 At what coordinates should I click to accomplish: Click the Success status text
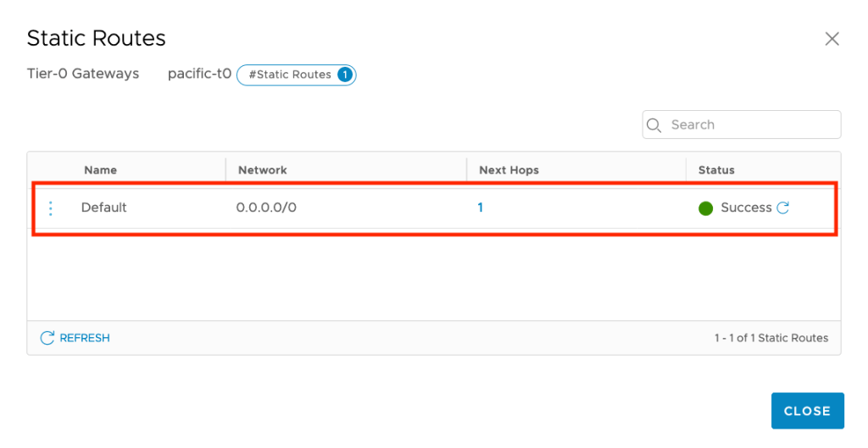pyautogui.click(x=746, y=207)
